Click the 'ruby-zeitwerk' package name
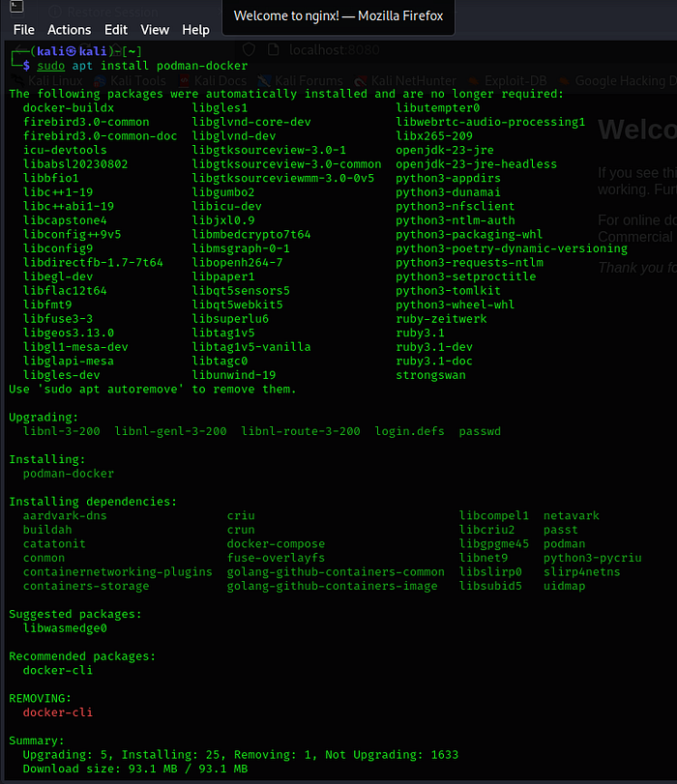 (x=441, y=319)
